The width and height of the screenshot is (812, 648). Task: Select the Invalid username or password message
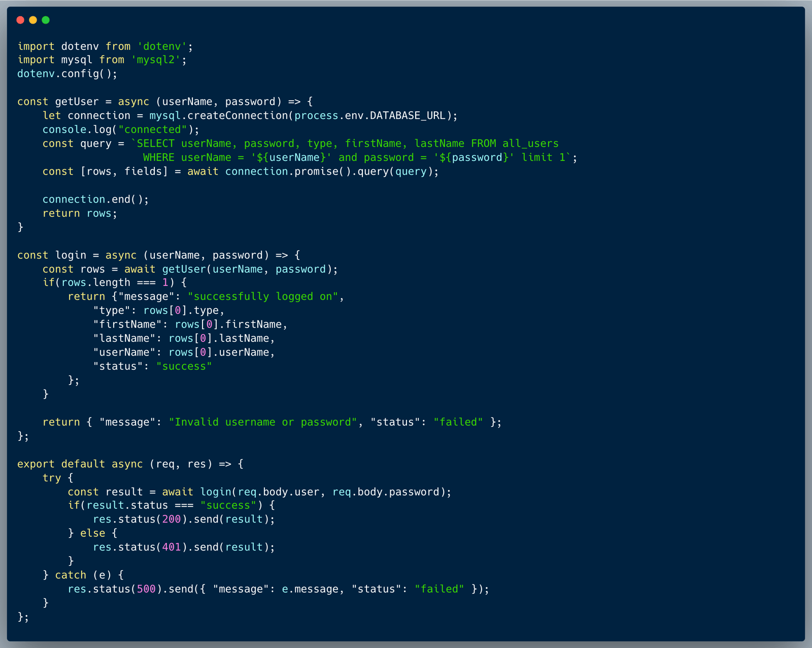[263, 422]
